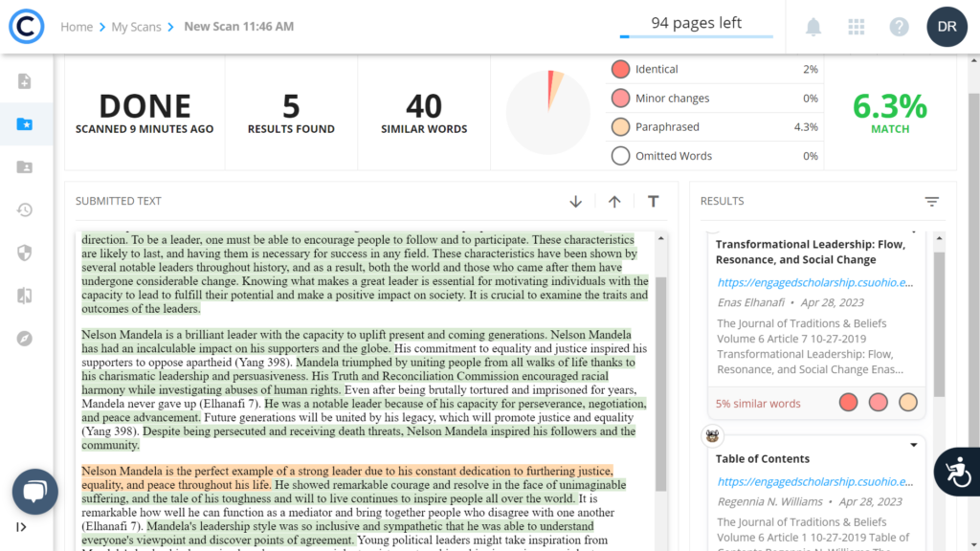Click new scan icon in sidebar
The height and width of the screenshot is (551, 980).
pos(25,81)
